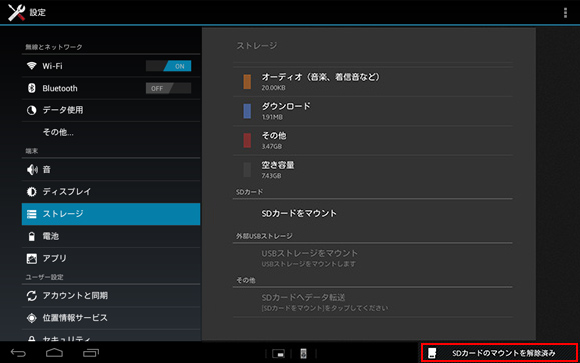Tap the Recent apps button

[x=91, y=353]
